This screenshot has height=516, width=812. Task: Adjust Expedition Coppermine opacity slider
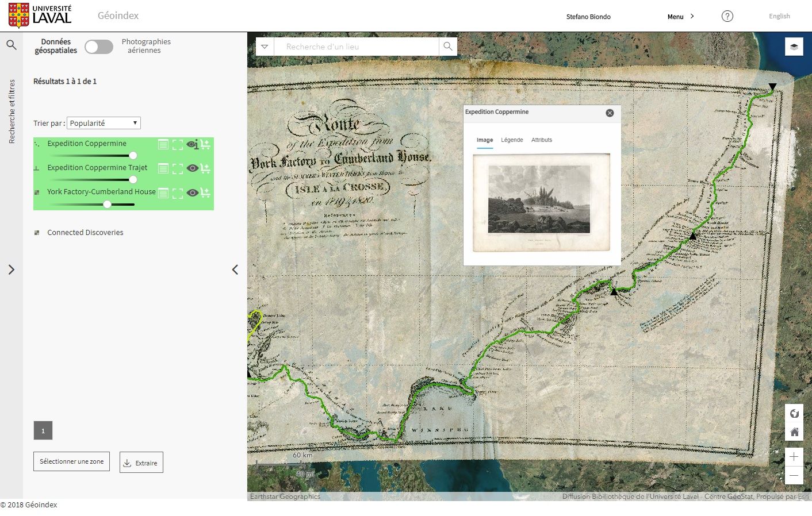[x=133, y=155]
